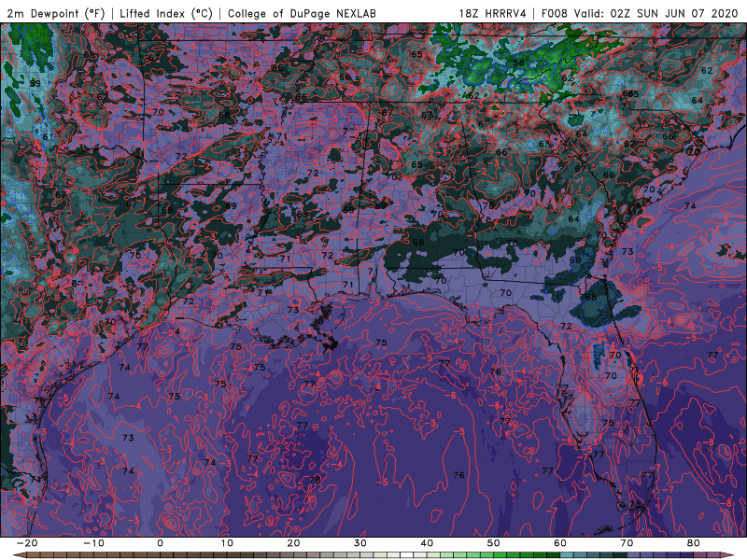Click the '70' tick label on color scale

point(627,543)
